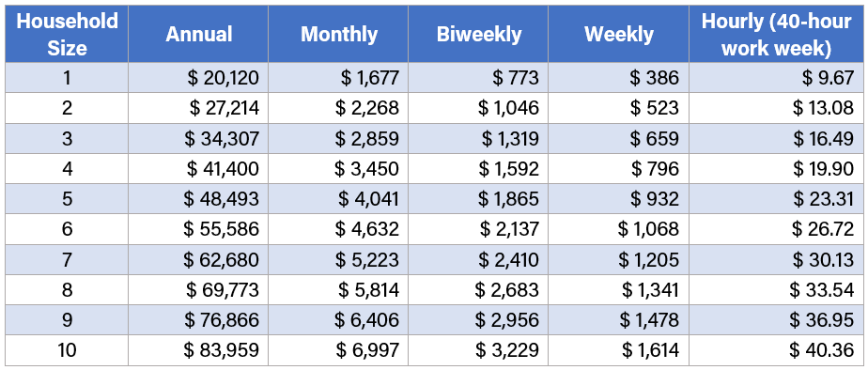Click the $ 20,120 annual cell
Image resolution: width=868 pixels, height=370 pixels.
[x=198, y=77]
